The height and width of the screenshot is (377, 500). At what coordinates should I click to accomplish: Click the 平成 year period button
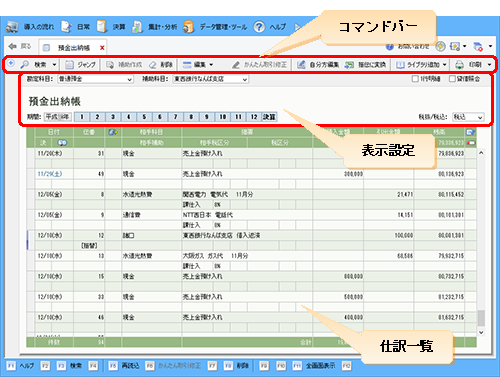coord(57,117)
